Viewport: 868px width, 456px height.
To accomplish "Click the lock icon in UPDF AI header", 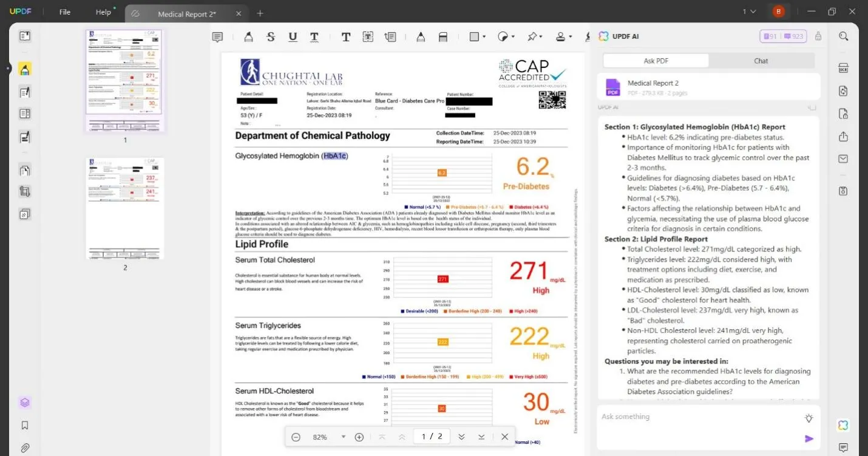I will tap(818, 36).
